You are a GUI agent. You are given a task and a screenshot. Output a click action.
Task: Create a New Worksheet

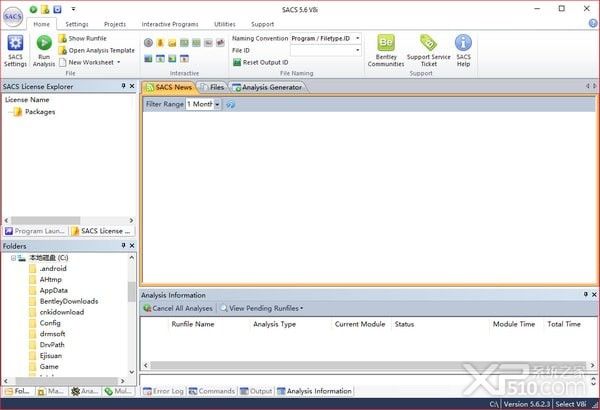[x=86, y=62]
